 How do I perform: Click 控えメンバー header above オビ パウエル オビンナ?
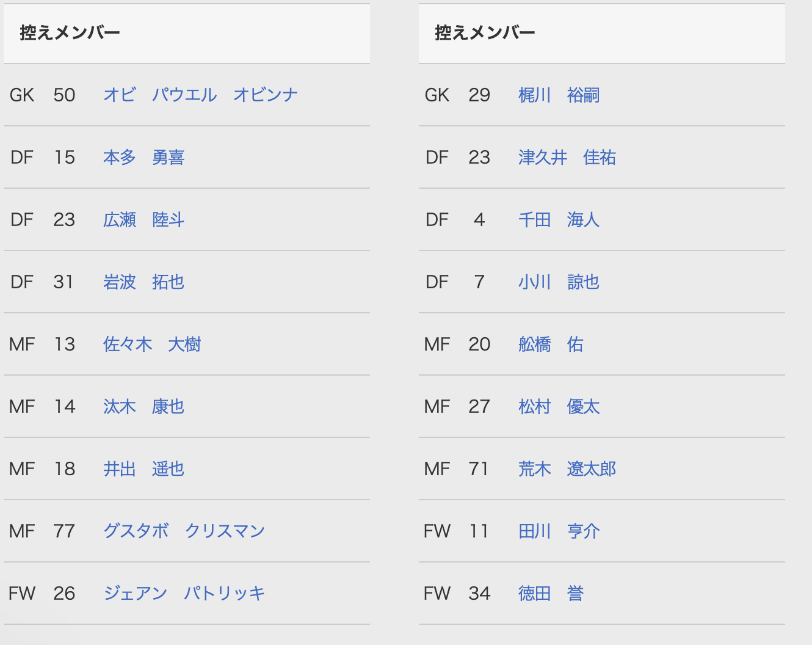pos(70,33)
